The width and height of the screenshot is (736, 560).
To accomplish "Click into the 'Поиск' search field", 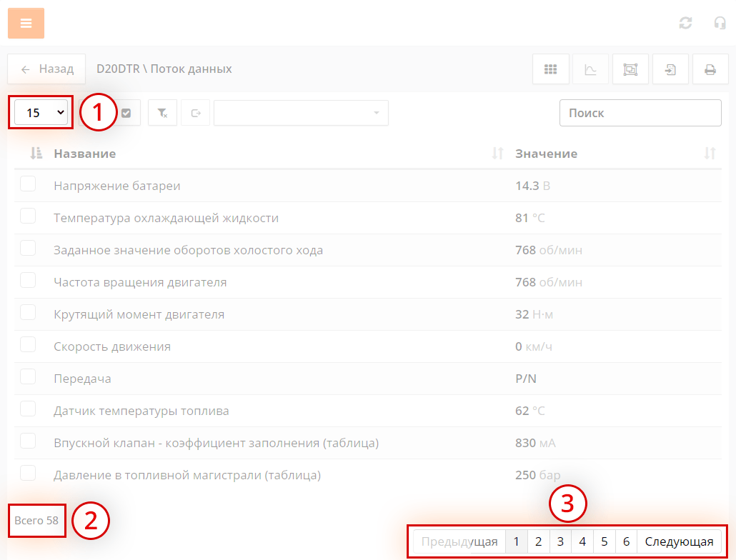I will (640, 113).
